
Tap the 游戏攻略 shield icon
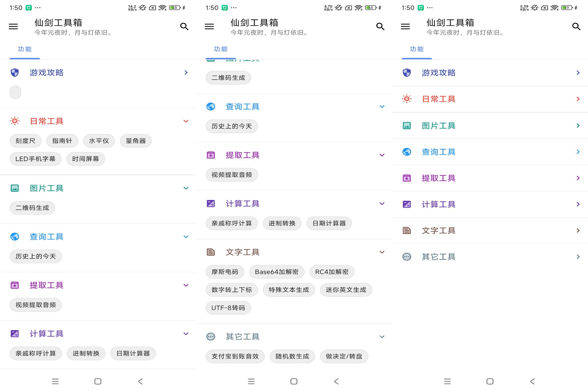coord(14,73)
